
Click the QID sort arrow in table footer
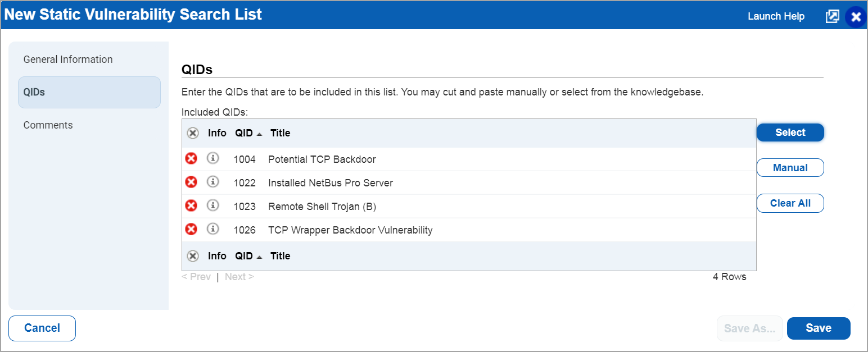(x=259, y=257)
